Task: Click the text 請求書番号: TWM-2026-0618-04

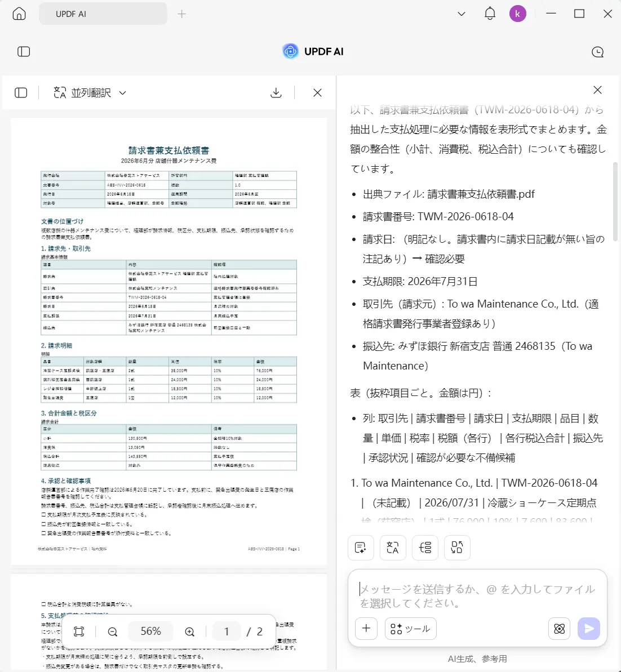Action: [x=438, y=216]
